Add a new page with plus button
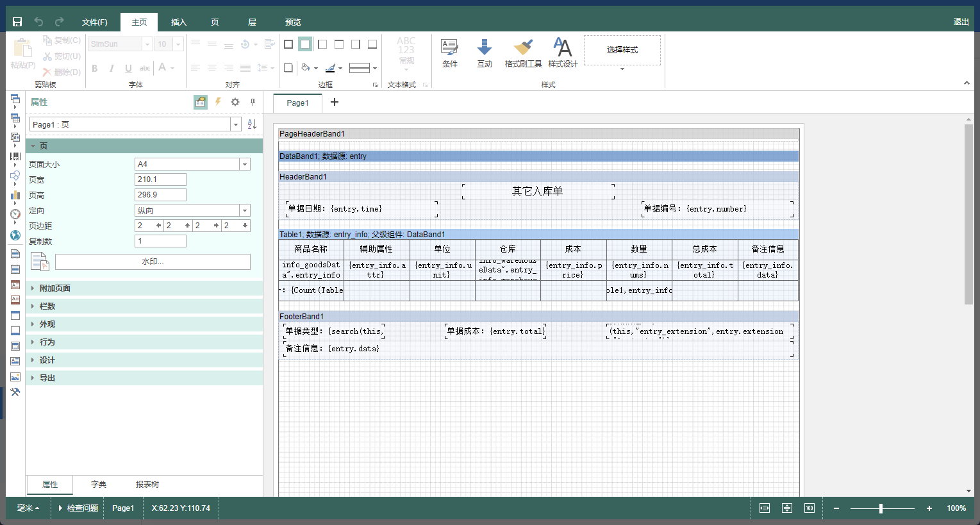The image size is (980, 525). tap(335, 102)
